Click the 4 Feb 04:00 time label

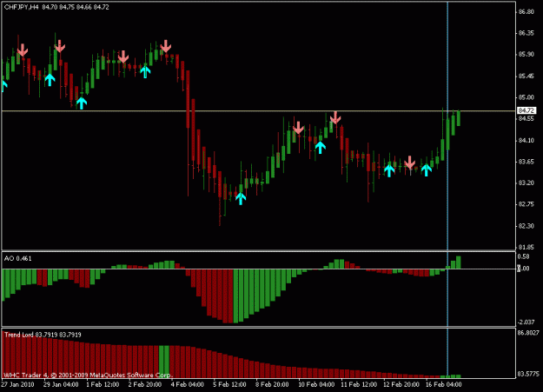point(188,384)
